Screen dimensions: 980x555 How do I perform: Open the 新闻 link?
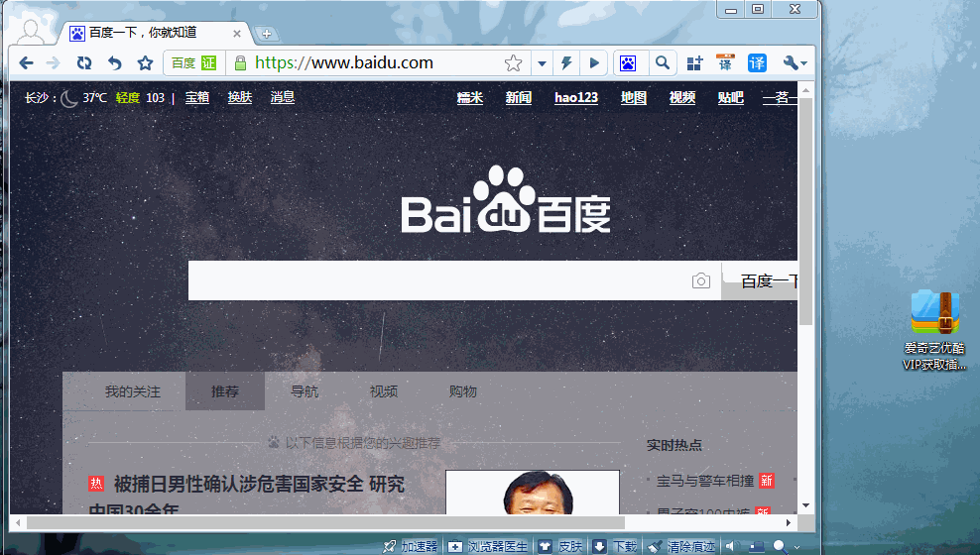click(x=518, y=97)
